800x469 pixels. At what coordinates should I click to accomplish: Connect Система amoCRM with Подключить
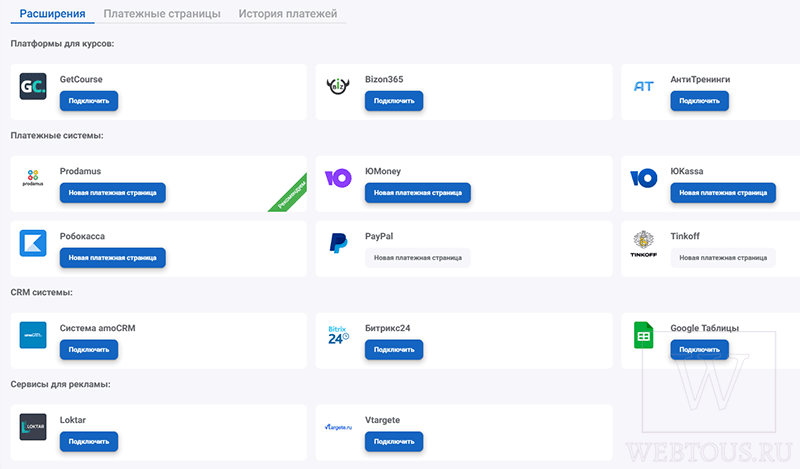(89, 350)
